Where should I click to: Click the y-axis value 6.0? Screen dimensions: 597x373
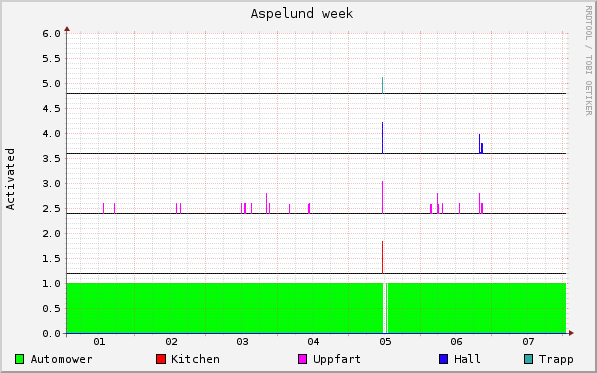pos(52,33)
